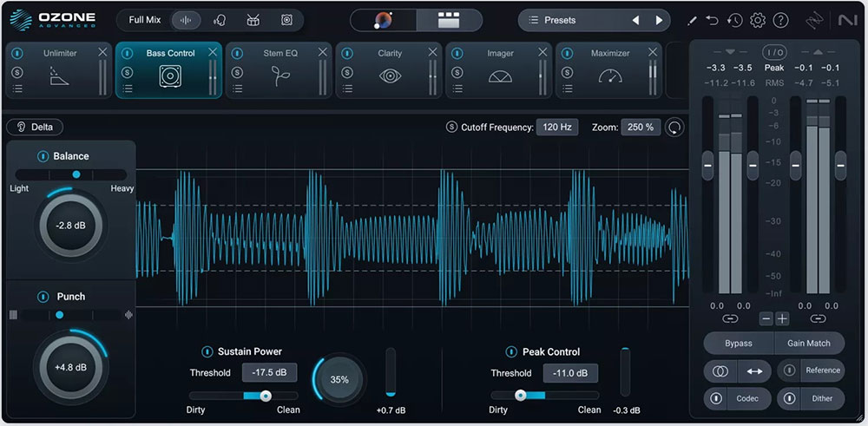This screenshot has width=868, height=426.
Task: Solo the Cutoff Frequency band
Action: [451, 128]
